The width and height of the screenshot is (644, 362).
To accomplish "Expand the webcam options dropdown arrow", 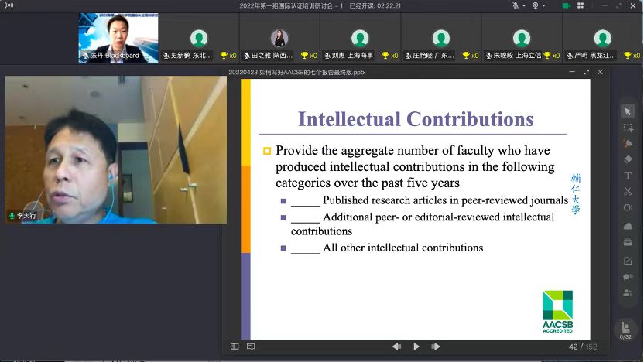I will 544,5.
